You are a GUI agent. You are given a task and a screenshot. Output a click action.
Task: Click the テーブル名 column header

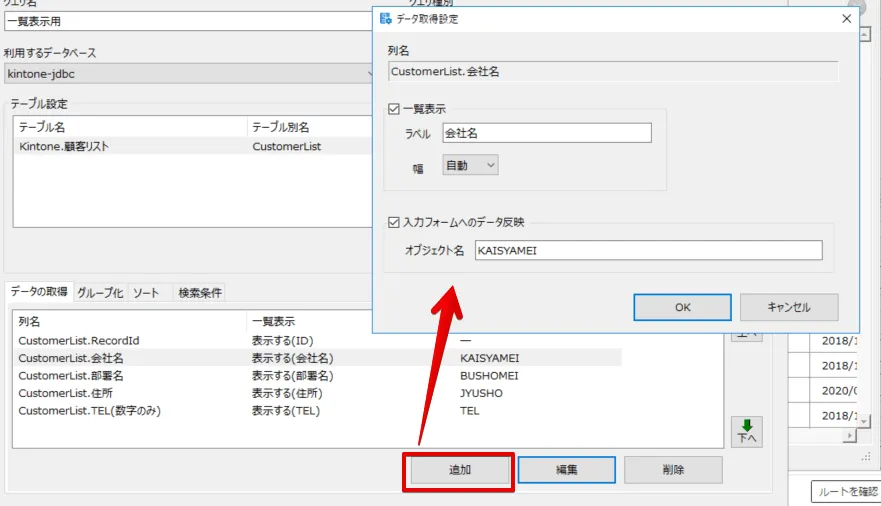pos(131,127)
